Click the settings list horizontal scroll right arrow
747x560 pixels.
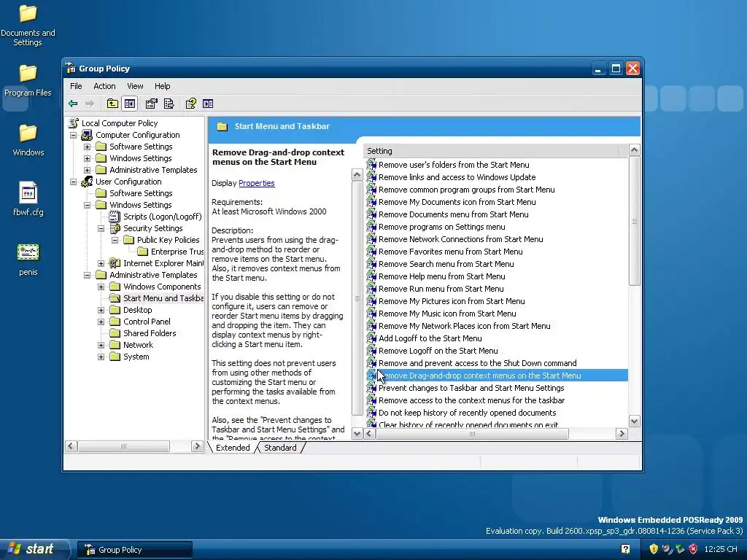[622, 434]
